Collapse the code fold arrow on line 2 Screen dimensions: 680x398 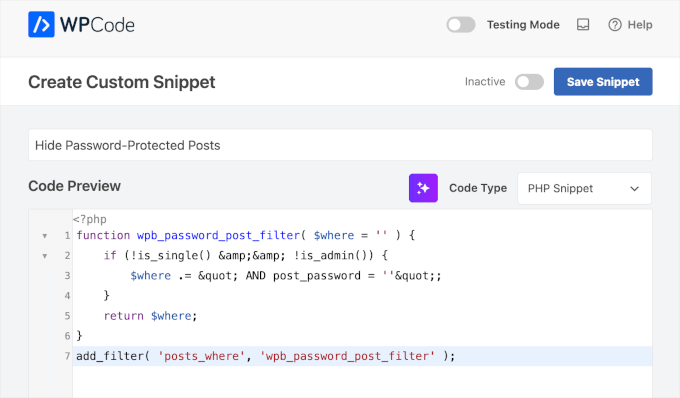click(45, 256)
